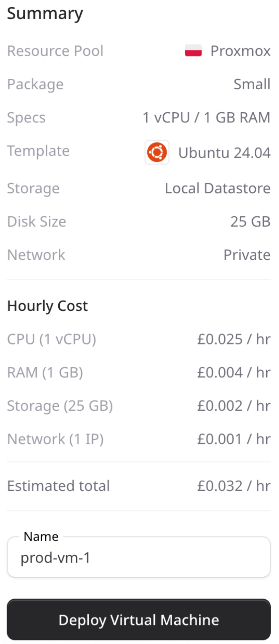Click the 25 GB disk size value
The height and width of the screenshot is (644, 279).
pos(250,222)
